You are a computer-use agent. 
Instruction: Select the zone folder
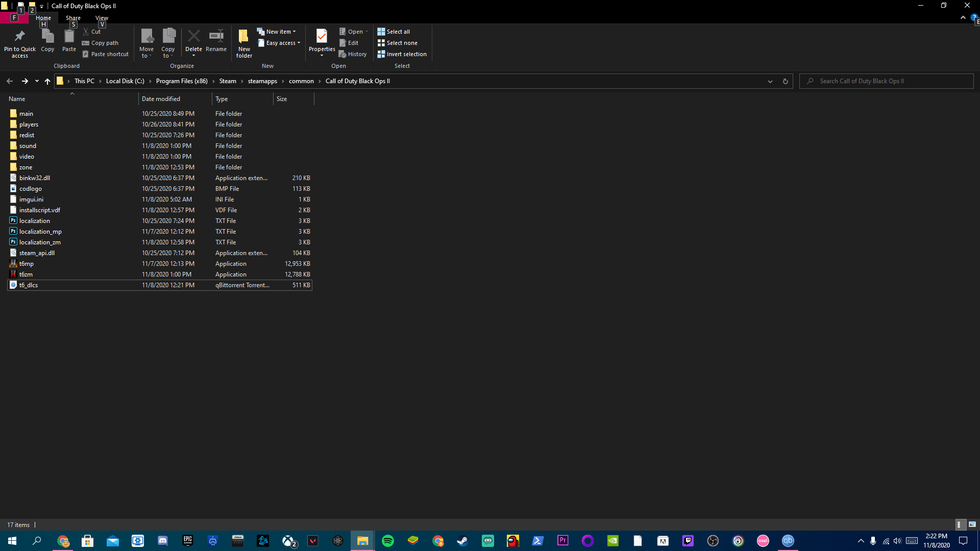[x=160, y=167]
